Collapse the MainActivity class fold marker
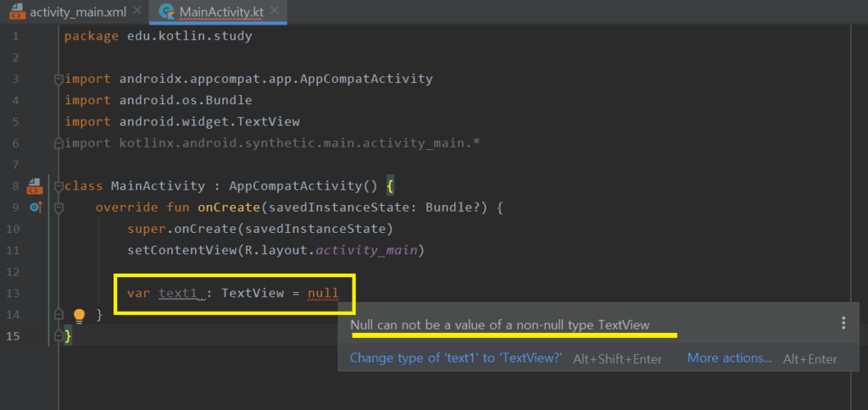The width and height of the screenshot is (868, 410). (x=58, y=186)
